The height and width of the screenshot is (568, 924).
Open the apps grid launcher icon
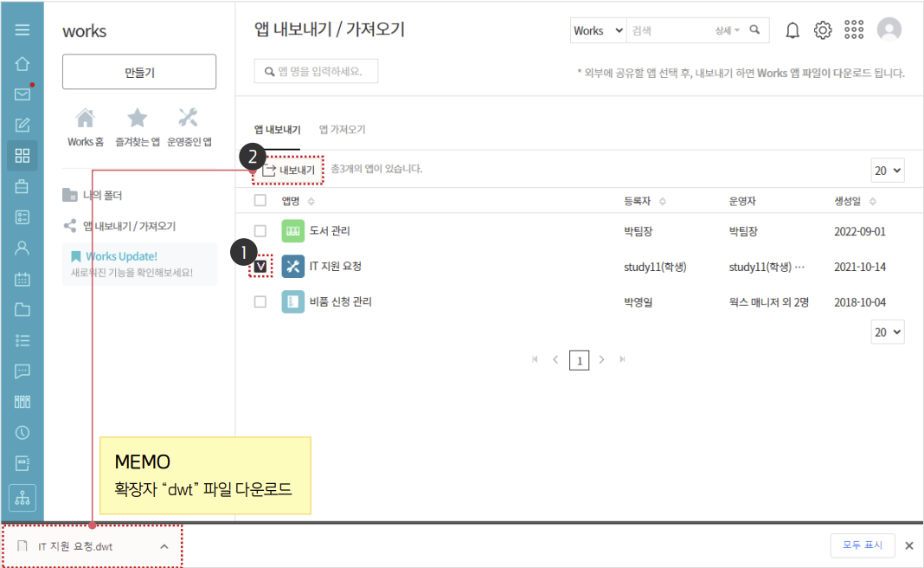tap(854, 30)
